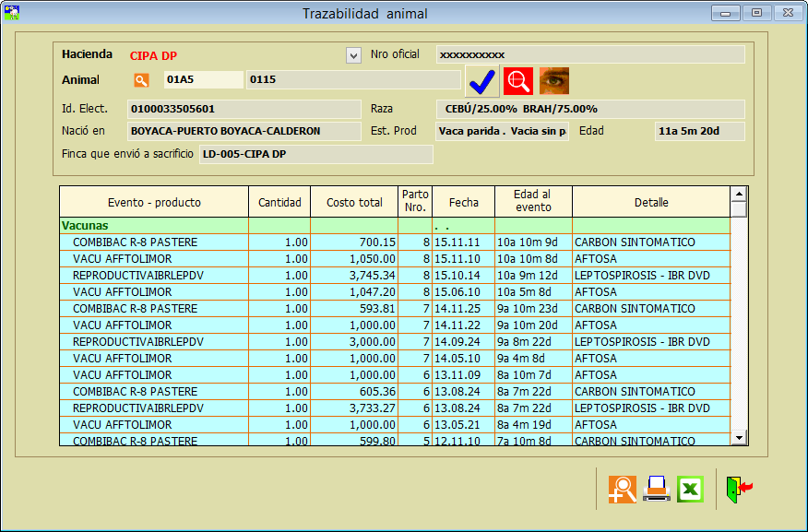
Task: Expand the Hacienda dropdown arrow
Action: [x=353, y=55]
